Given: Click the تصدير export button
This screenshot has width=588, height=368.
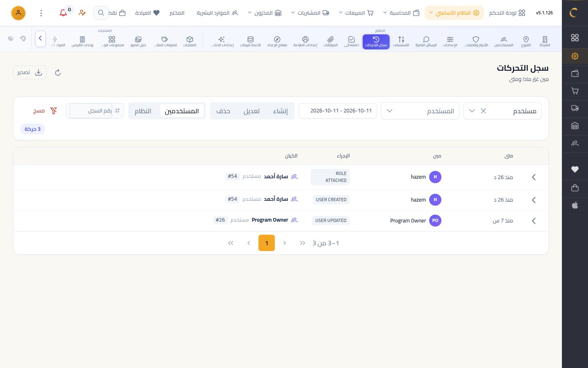Looking at the screenshot, I should click(x=30, y=72).
